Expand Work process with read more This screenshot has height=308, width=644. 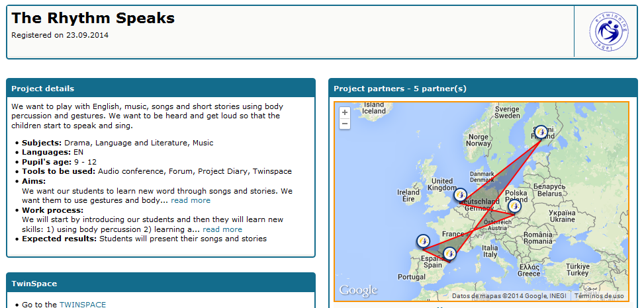[222, 229]
